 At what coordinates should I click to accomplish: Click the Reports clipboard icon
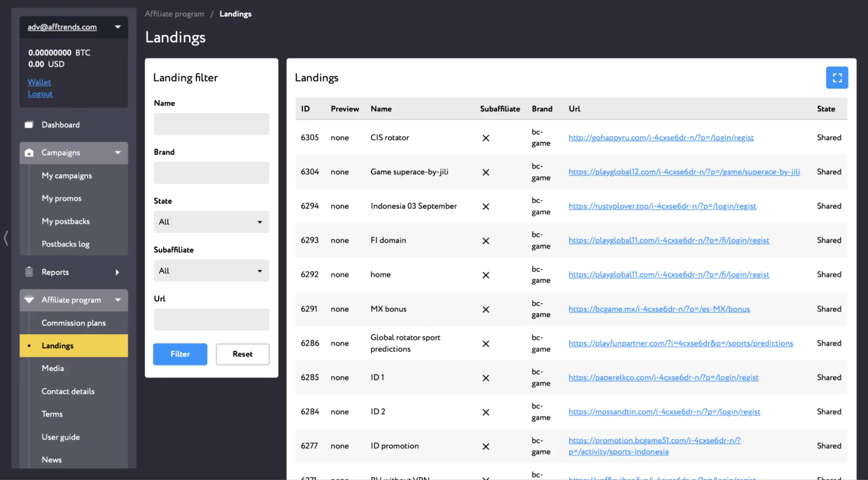[x=29, y=272]
